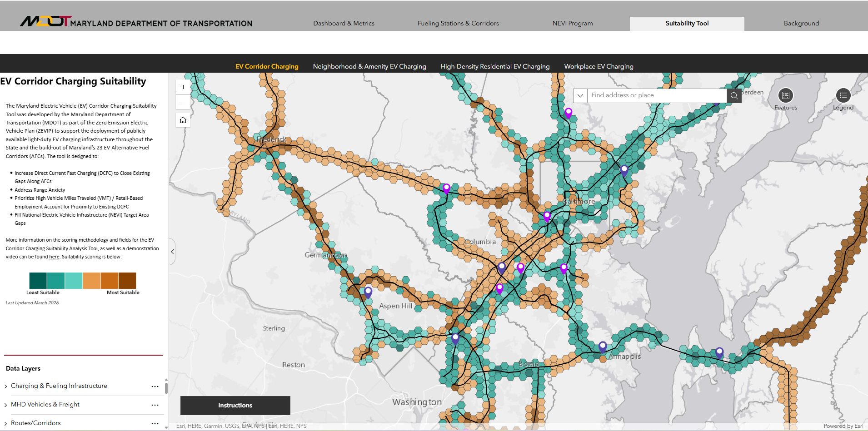The height and width of the screenshot is (431, 868).
Task: Select the purple pin west of Baltimore
Action: click(446, 188)
